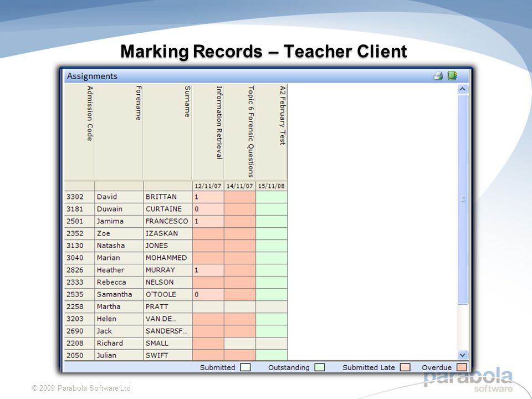Select surname MOHAMMED
Screen dimensions: 532x399
pos(168,258)
